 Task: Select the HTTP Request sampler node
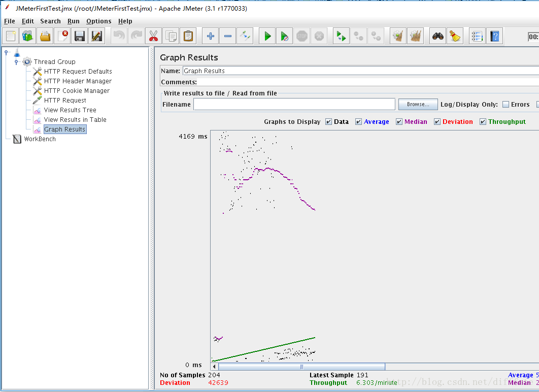click(x=65, y=101)
